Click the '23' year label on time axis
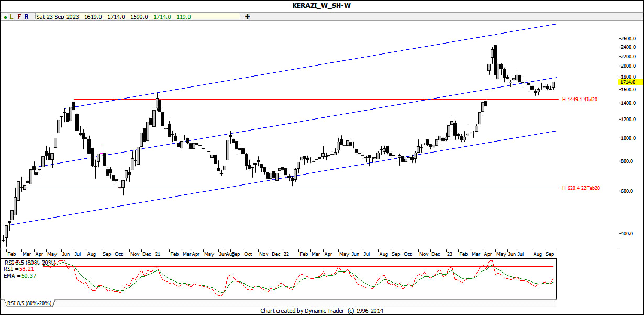Viewport: 644px width, 315px height. tap(449, 254)
